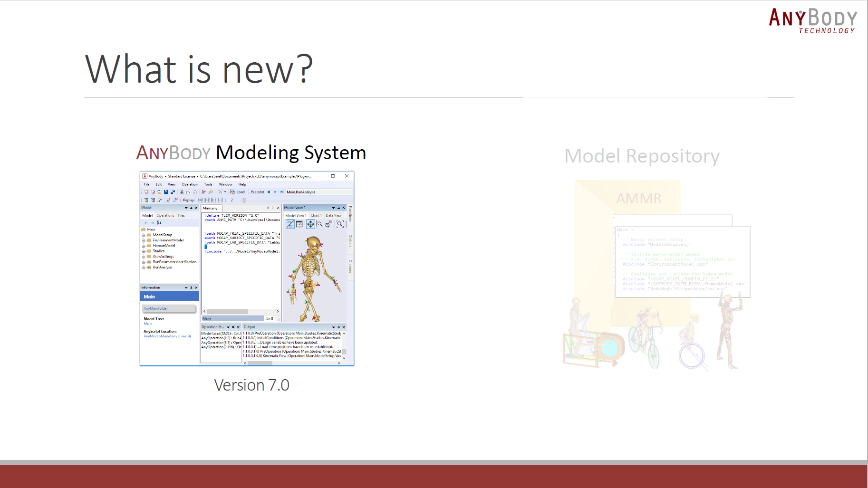The height and width of the screenshot is (488, 868).
Task: Click the first indent icon on second toolbar
Action: pyautogui.click(x=146, y=200)
